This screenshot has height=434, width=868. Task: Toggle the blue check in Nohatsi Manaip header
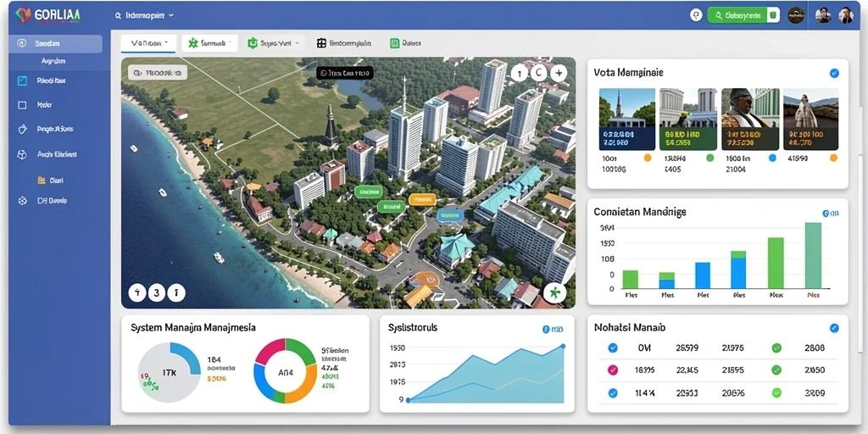coord(834,328)
